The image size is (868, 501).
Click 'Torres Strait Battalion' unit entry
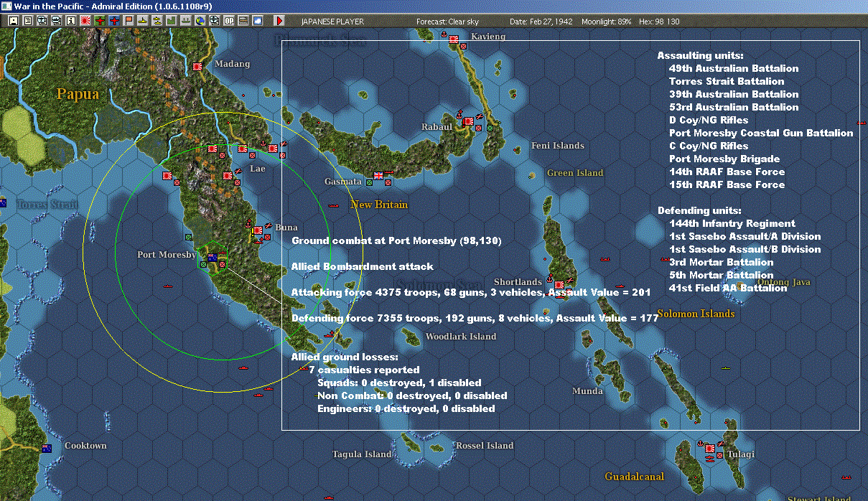[727, 81]
